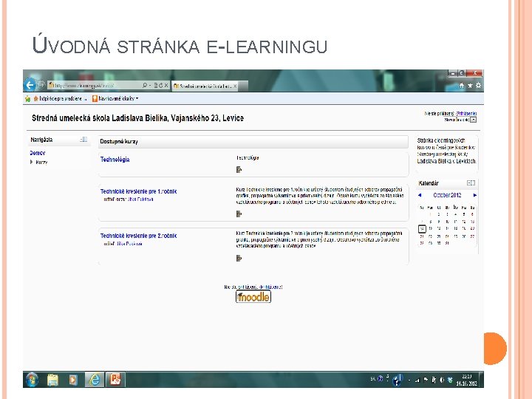Image resolution: width=532 pixels, height=399 pixels.
Task: Click the network icon in the system tray
Action: pos(417,381)
